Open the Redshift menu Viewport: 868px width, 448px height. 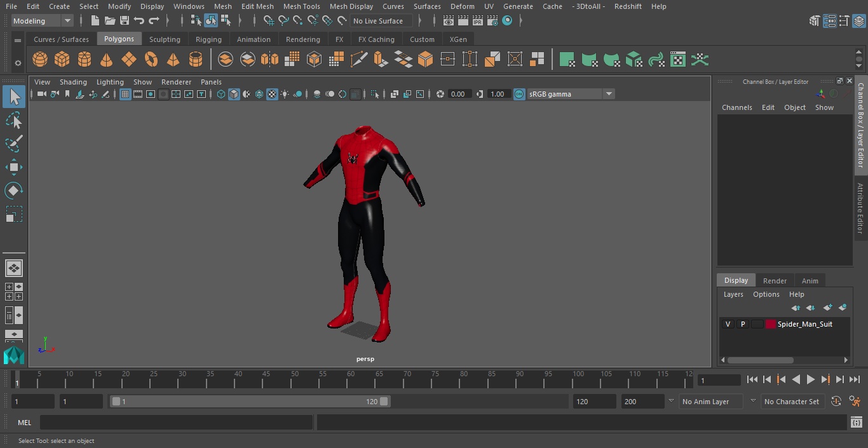pyautogui.click(x=628, y=6)
